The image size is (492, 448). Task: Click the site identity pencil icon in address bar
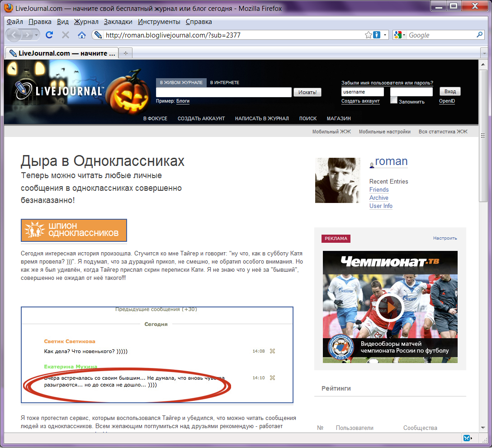98,35
